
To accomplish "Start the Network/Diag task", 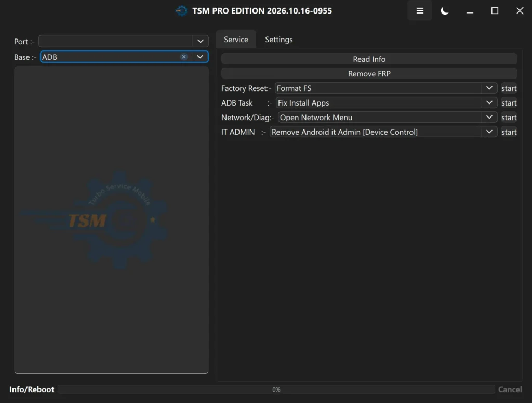I will point(509,118).
